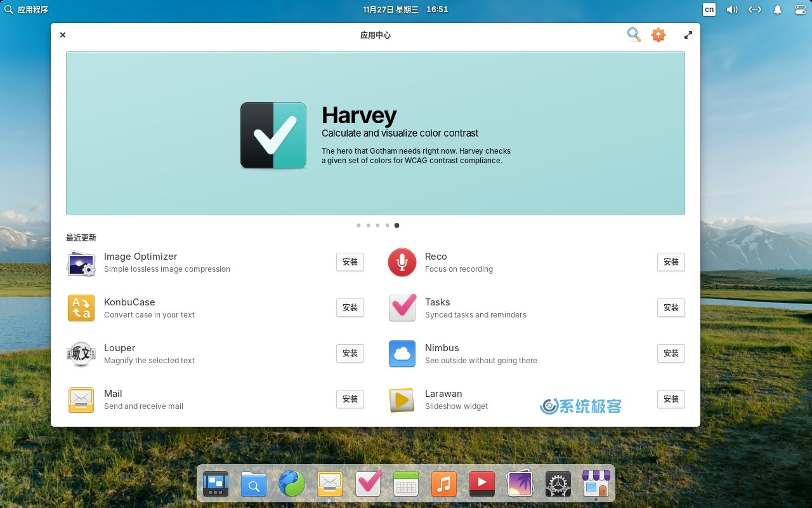Maximize the AppCenter window
This screenshot has height=508, width=812.
tap(688, 35)
